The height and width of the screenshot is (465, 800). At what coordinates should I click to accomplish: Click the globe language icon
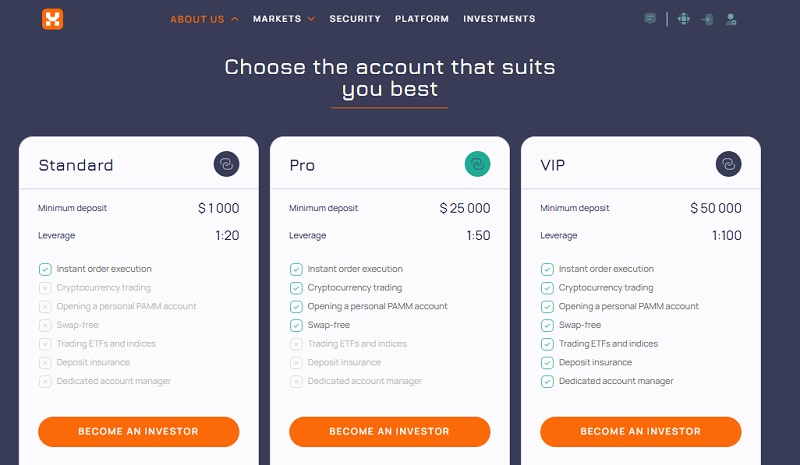(x=683, y=19)
